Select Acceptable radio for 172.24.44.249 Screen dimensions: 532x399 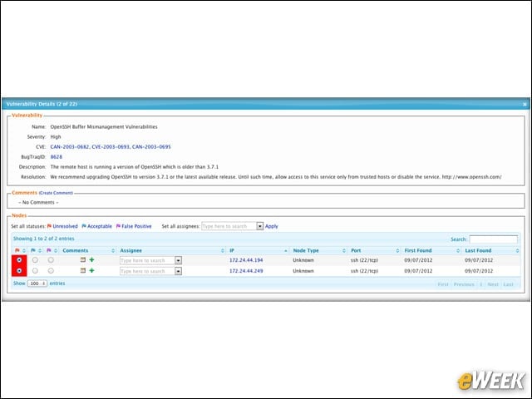[x=35, y=271]
